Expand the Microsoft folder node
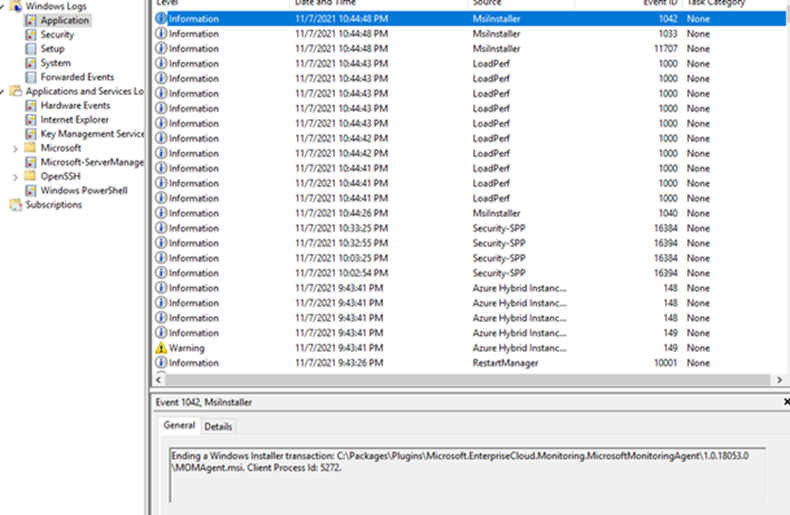This screenshot has height=515, width=790. [x=14, y=148]
